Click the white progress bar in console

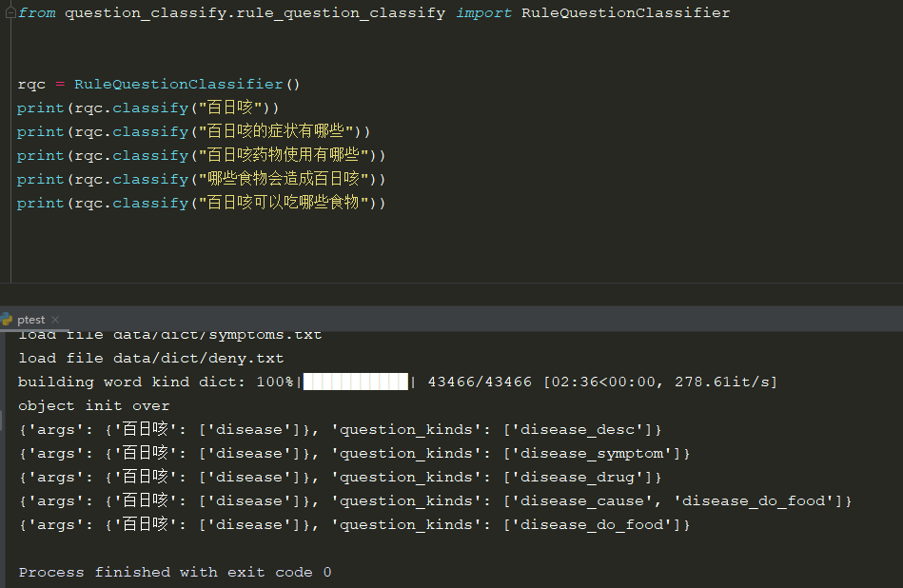355,382
